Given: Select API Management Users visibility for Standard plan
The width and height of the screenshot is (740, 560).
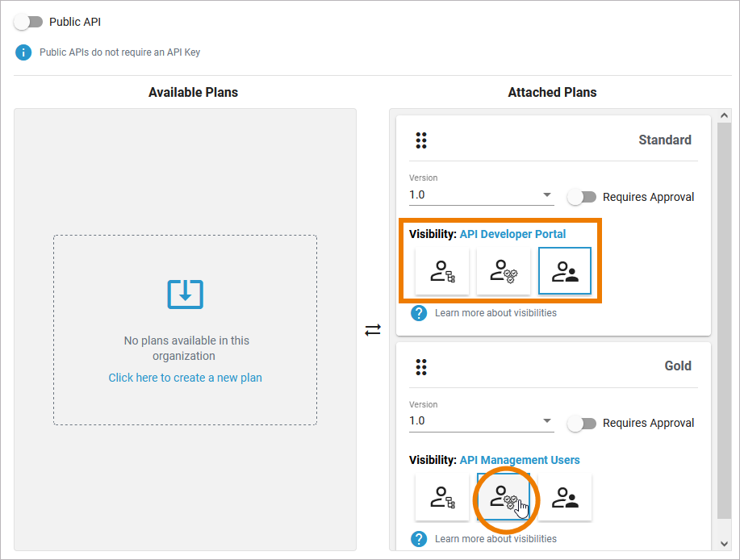Looking at the screenshot, I should click(504, 271).
